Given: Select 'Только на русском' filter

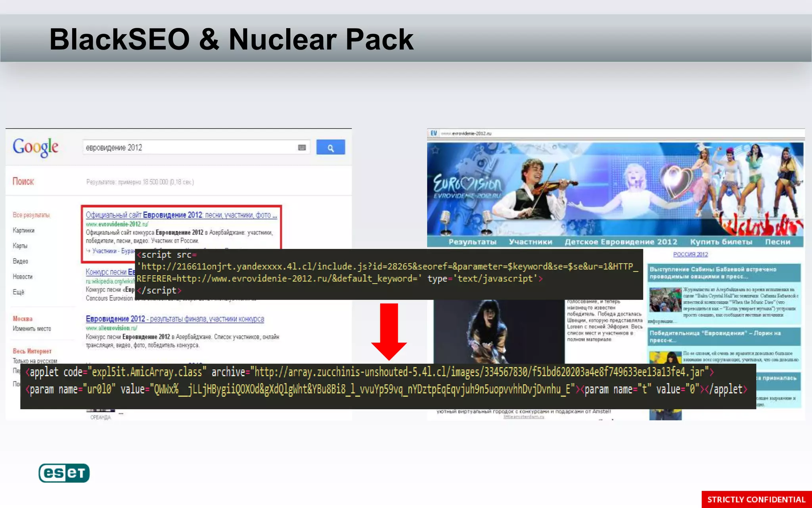Looking at the screenshot, I should click(x=35, y=361).
